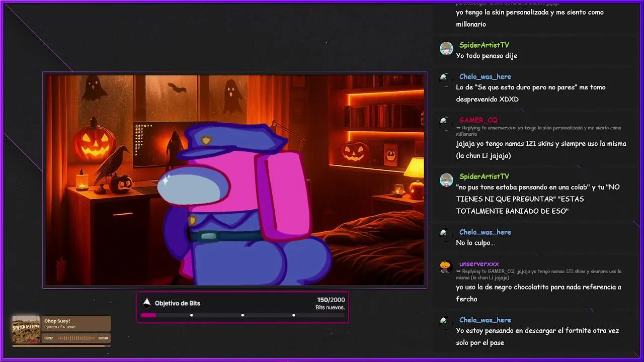644x362 pixels.
Task: Click the Chelo_was_here name above "Lo de Se que esta duro"
Action: (485, 77)
